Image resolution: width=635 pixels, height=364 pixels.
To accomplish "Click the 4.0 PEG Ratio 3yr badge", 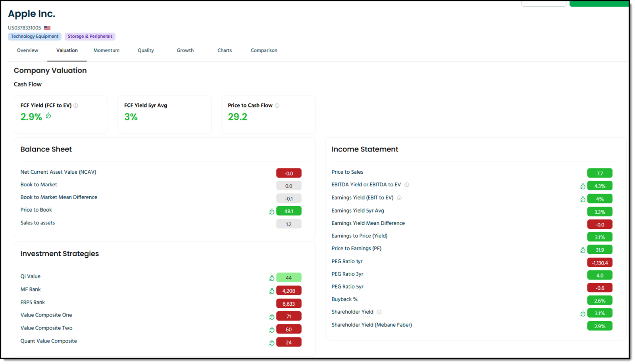I will click(600, 275).
